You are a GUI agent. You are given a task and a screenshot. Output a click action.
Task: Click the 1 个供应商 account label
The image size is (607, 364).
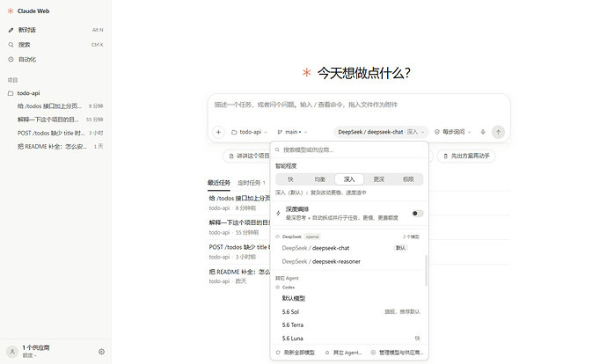point(35,347)
